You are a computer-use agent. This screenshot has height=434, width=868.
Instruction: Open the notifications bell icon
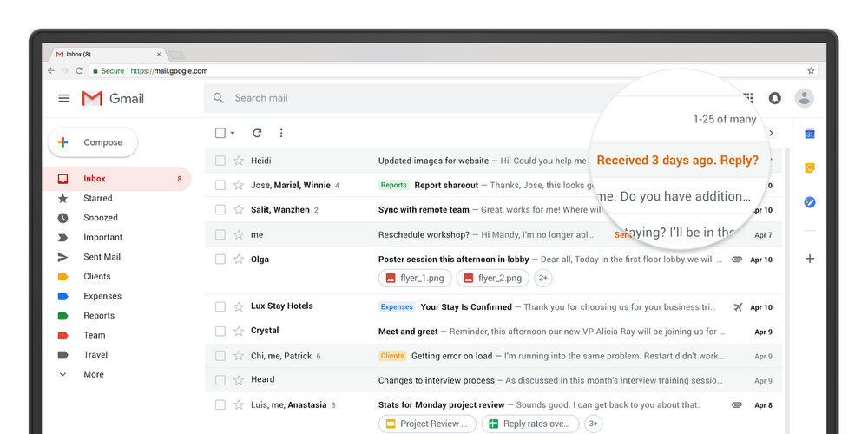[x=774, y=98]
